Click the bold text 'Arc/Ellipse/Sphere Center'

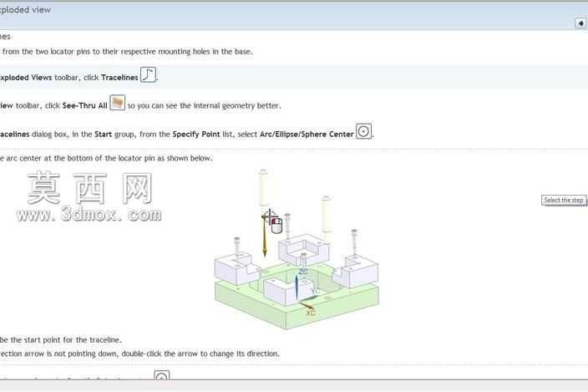tap(307, 135)
